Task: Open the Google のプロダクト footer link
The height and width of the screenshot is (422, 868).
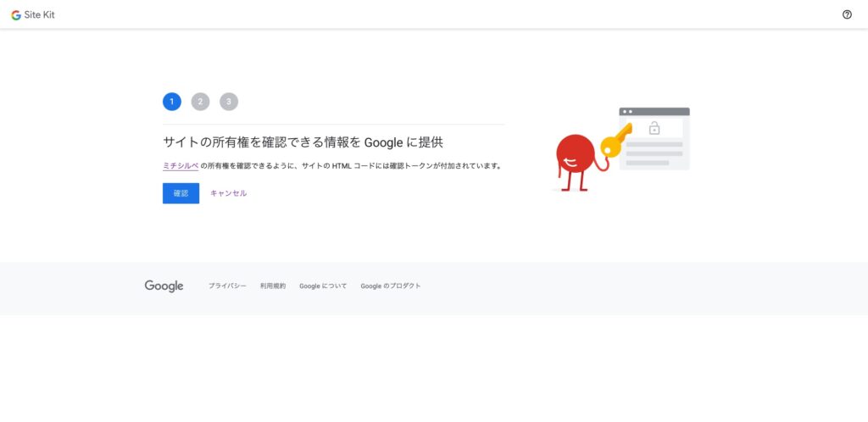Action: coord(391,286)
